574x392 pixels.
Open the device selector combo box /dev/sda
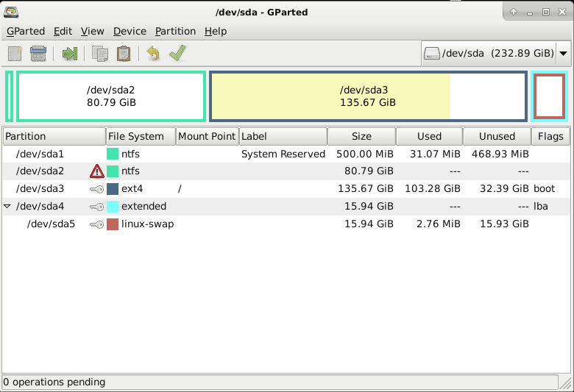click(497, 54)
